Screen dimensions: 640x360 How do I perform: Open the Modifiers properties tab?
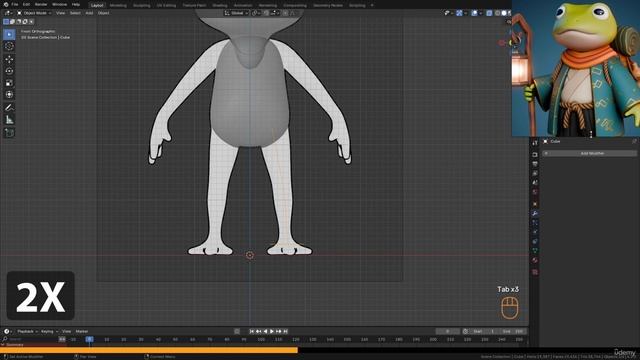click(535, 213)
